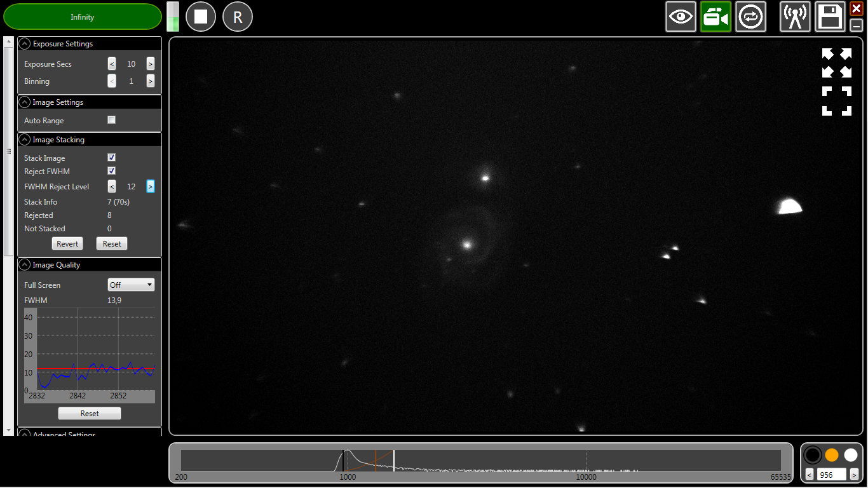Screen dimensions: 868x488
Task: Open the live preview eye icon
Action: (681, 16)
